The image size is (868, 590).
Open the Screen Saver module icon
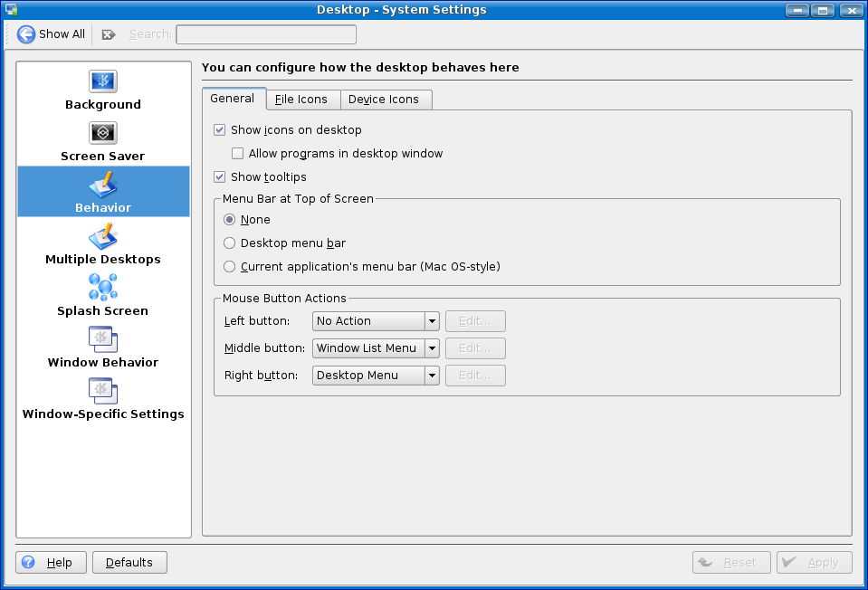click(102, 133)
